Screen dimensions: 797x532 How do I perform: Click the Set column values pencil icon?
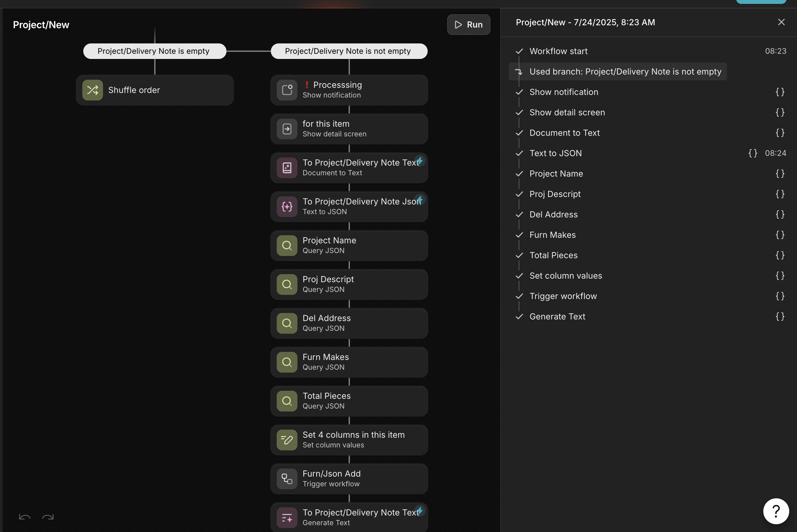coord(287,440)
